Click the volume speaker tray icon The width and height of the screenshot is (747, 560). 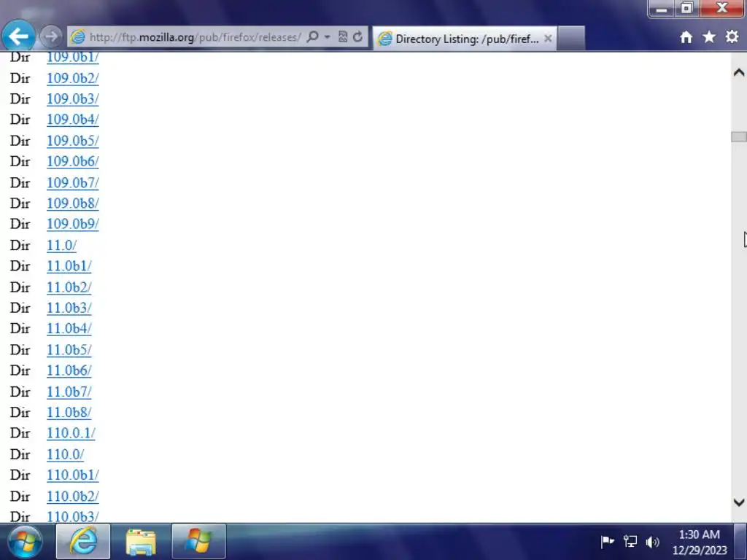653,542
